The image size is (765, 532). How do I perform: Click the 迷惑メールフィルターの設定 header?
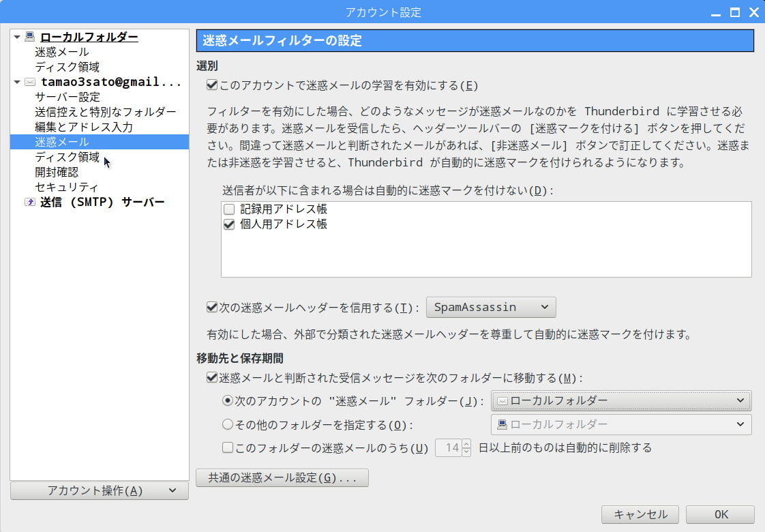475,40
